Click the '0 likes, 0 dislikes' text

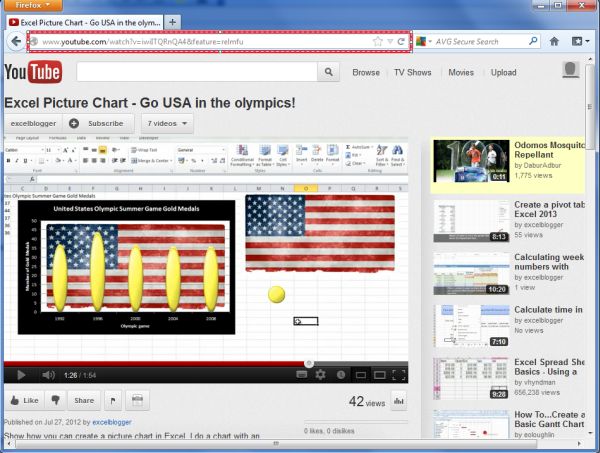(329, 431)
